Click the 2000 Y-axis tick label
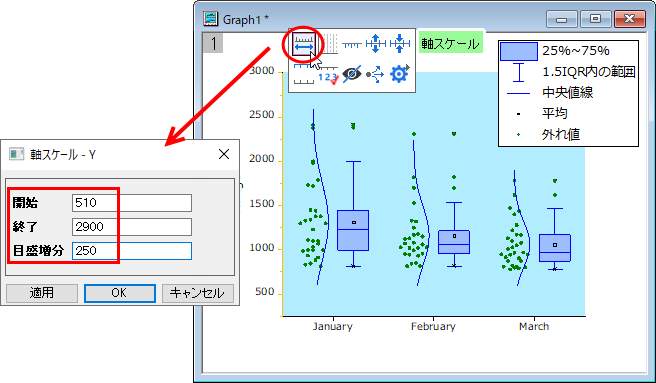 coord(261,159)
